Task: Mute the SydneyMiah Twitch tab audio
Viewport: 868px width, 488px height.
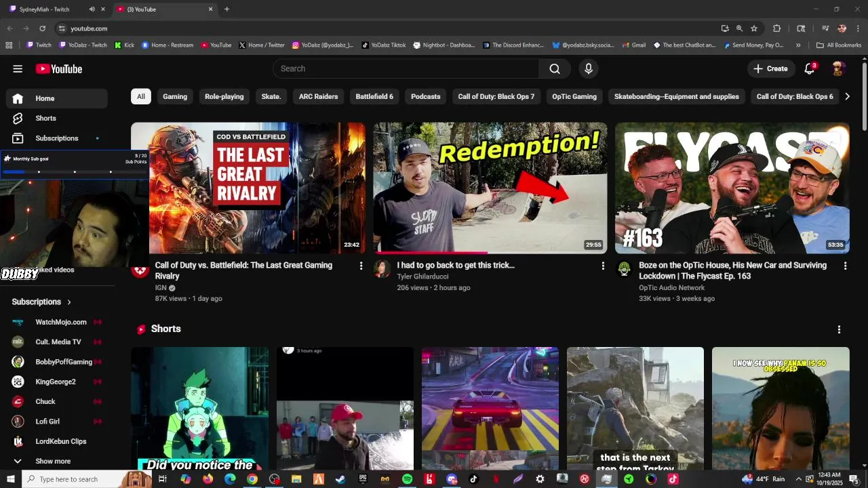Action: tap(92, 9)
